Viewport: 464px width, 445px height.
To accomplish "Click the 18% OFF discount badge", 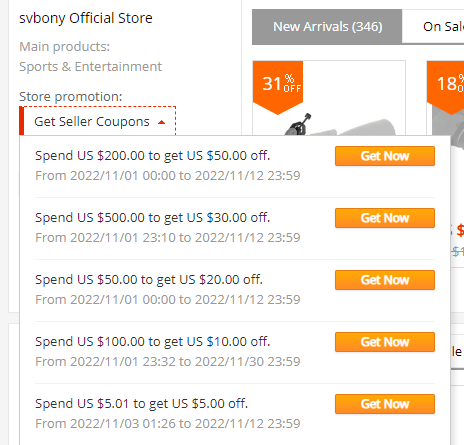I will (x=446, y=87).
